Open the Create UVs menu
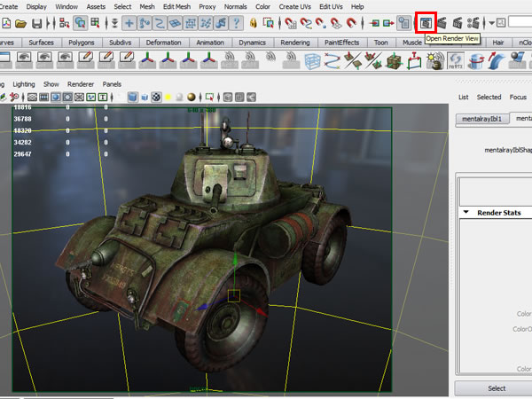This screenshot has width=532, height=399. pos(295,6)
